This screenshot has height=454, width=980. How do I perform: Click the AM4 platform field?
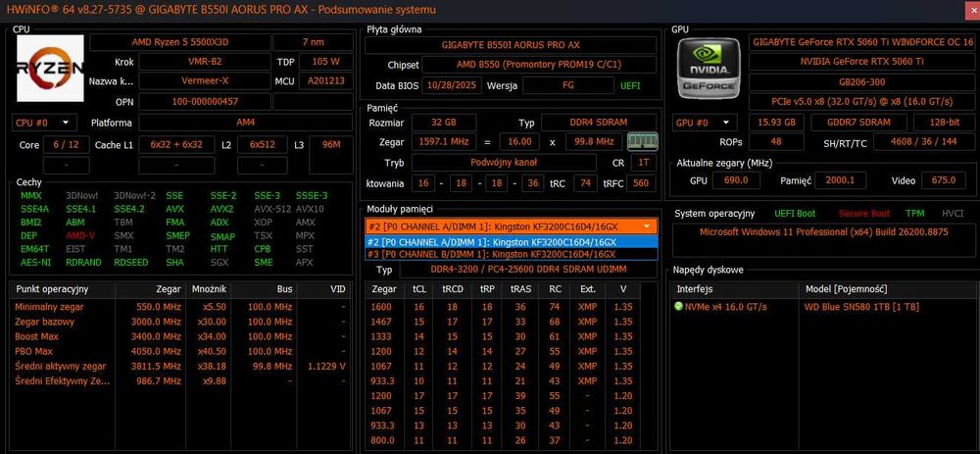point(246,123)
